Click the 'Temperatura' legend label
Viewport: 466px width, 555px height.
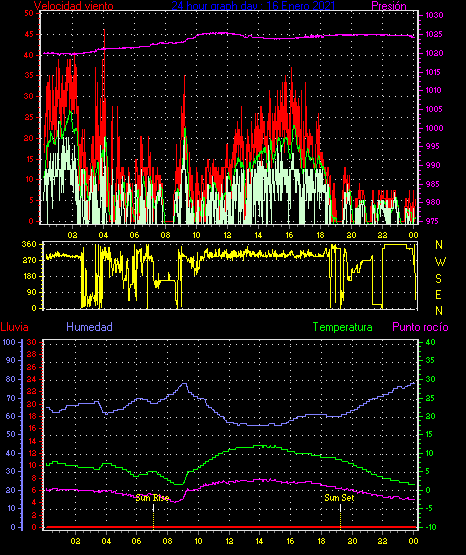coord(343,327)
